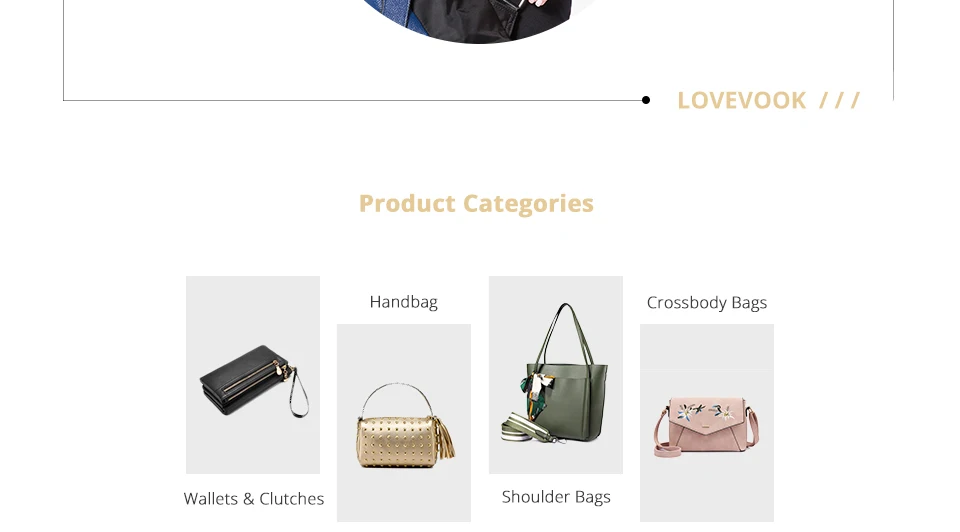The height and width of the screenshot is (532, 960).
Task: Click the gold zipper pull on black wallet
Action: coord(280,369)
